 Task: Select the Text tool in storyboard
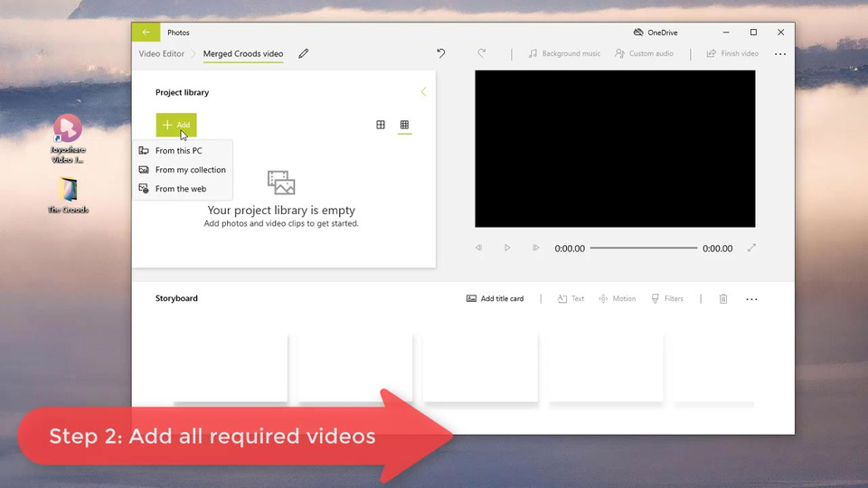click(571, 299)
